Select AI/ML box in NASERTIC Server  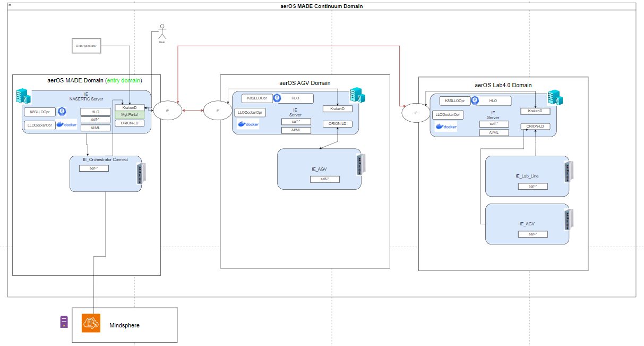[x=96, y=128]
